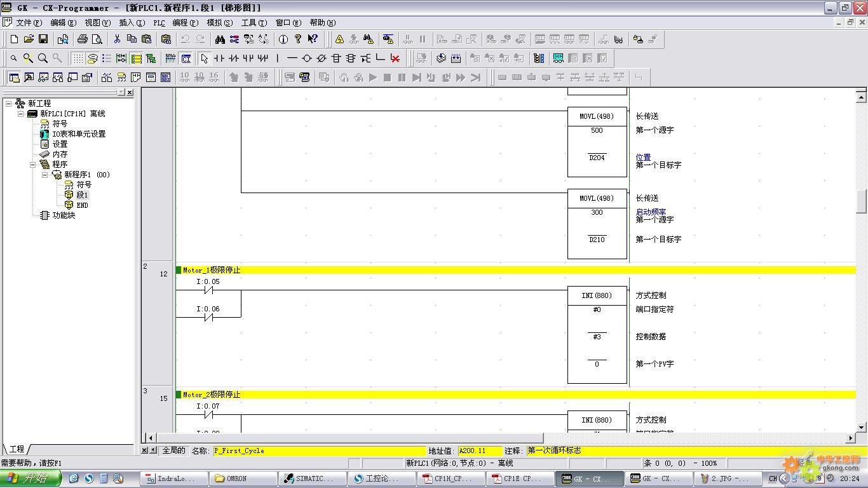The image size is (868, 488).
Task: Paste with the clipboard icon
Action: pyautogui.click(x=146, y=39)
